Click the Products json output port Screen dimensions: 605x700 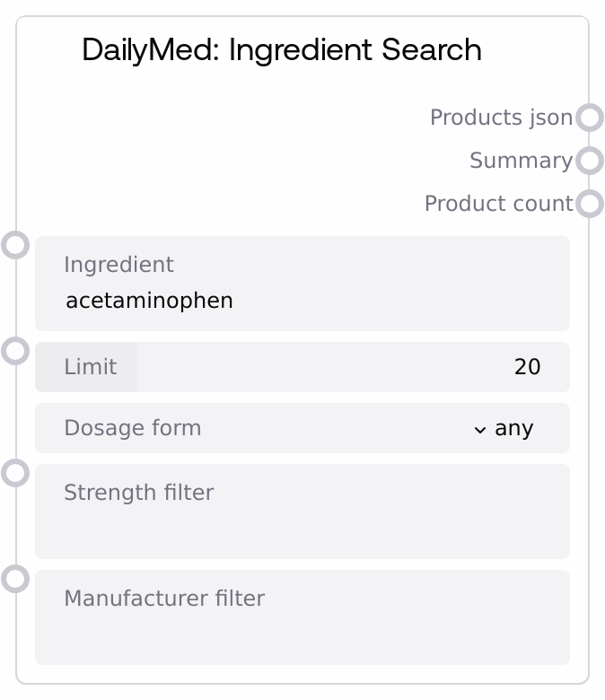[589, 118]
